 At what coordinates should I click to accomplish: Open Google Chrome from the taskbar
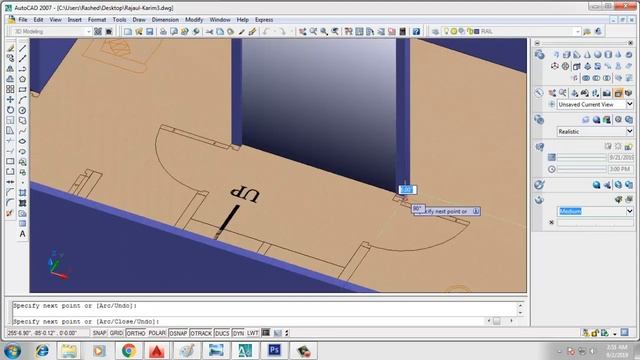pyautogui.click(x=129, y=351)
